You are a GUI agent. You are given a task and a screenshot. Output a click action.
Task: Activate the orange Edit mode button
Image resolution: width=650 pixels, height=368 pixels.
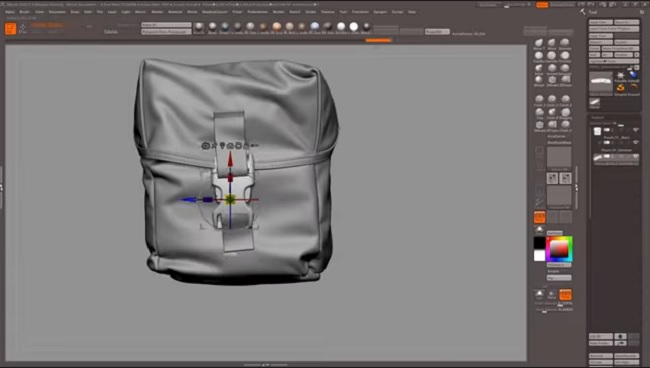coord(10,29)
